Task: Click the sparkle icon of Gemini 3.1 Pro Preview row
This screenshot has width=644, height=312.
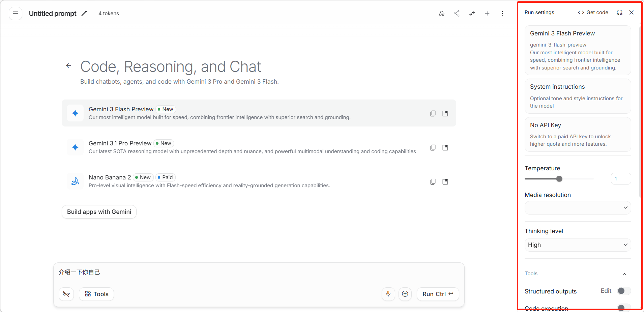Action: (75, 147)
